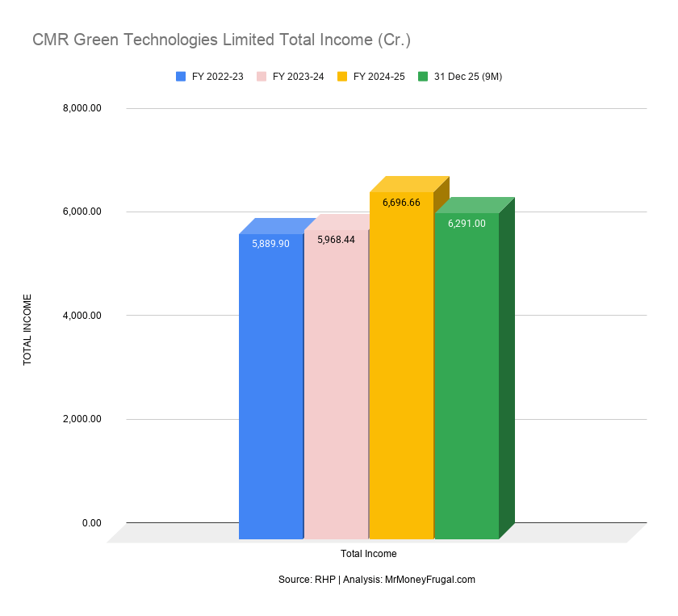The image size is (678, 616).
Task: Click the 8,000.00 y-axis tick label
Action: pos(82,108)
